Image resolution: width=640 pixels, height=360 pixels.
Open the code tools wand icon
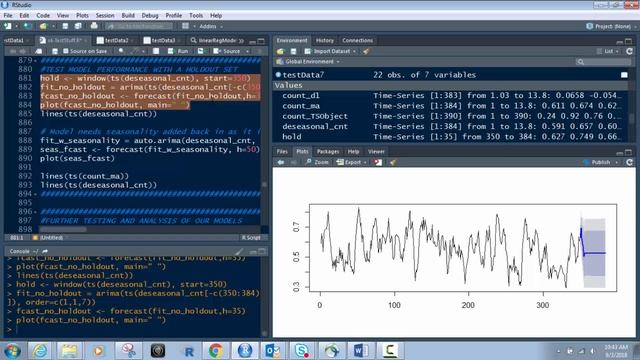[134, 51]
